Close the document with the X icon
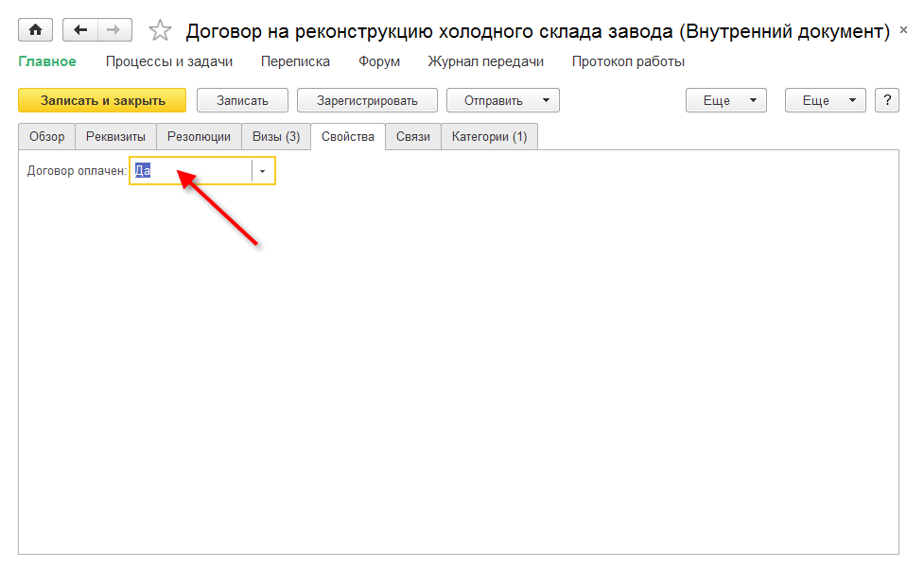 click(x=909, y=32)
